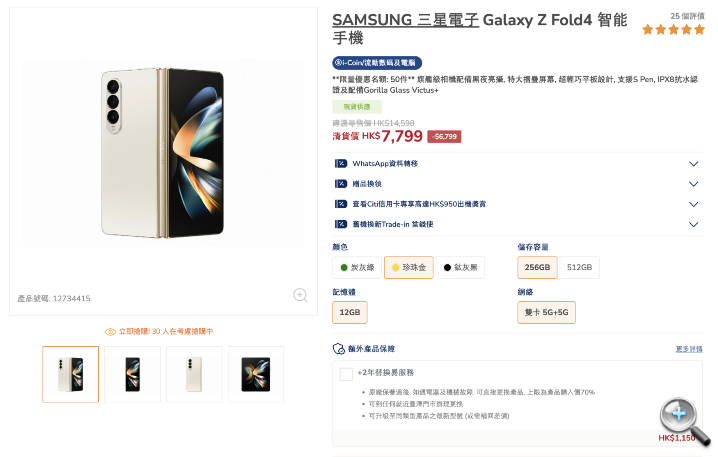This screenshot has width=718, height=457.
Task: Select the 512GB storage option
Action: pos(580,267)
